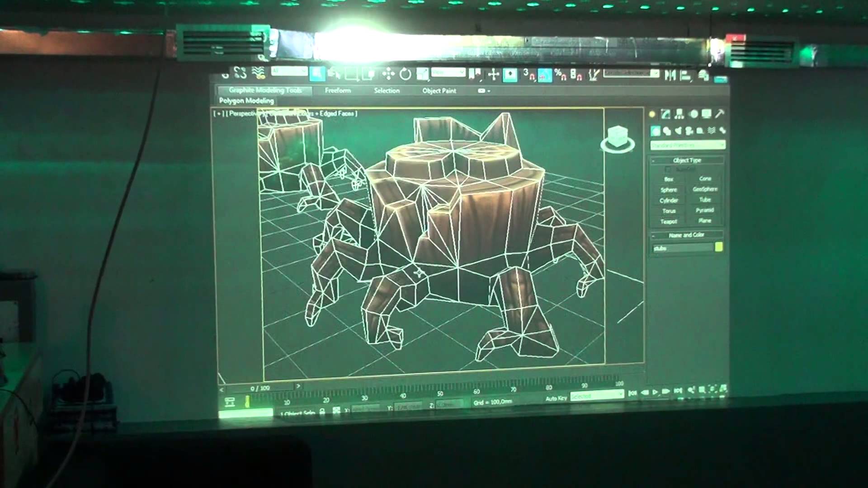Toggle 3D Snaps icon
868x488 pixels.
528,75
